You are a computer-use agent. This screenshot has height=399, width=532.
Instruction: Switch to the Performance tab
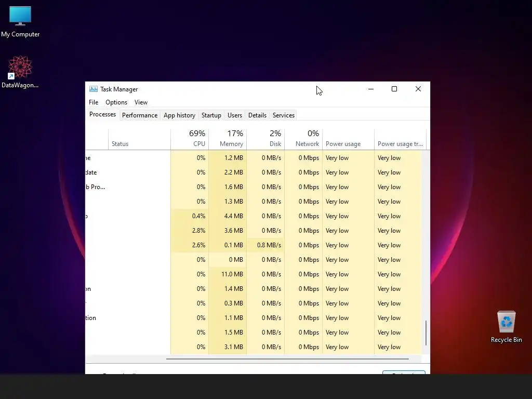(140, 115)
